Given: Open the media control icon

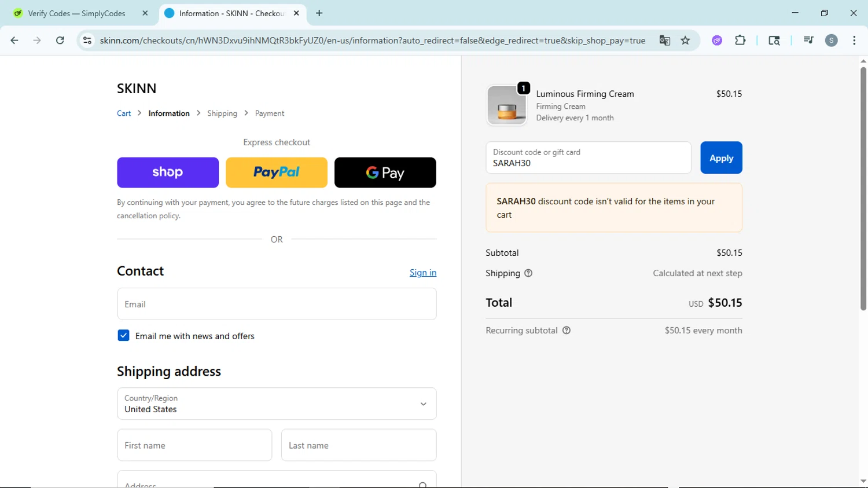Looking at the screenshot, I should click(808, 41).
